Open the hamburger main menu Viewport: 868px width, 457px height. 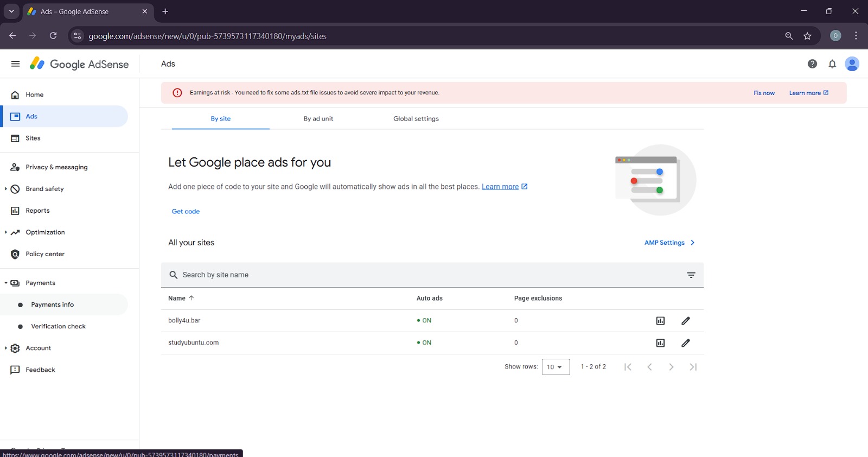15,64
